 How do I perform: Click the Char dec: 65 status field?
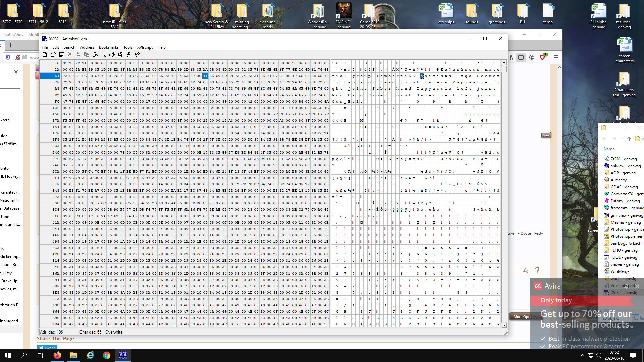91,332
